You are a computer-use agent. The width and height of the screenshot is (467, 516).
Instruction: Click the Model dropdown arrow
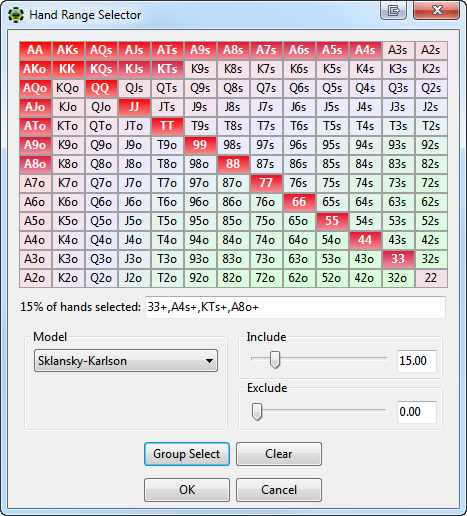[209, 361]
